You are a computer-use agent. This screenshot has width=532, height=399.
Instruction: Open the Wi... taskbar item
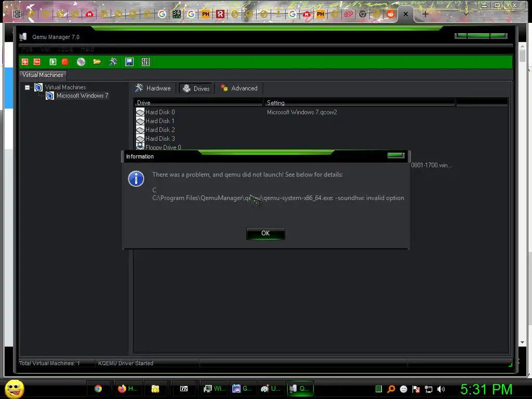(x=214, y=389)
